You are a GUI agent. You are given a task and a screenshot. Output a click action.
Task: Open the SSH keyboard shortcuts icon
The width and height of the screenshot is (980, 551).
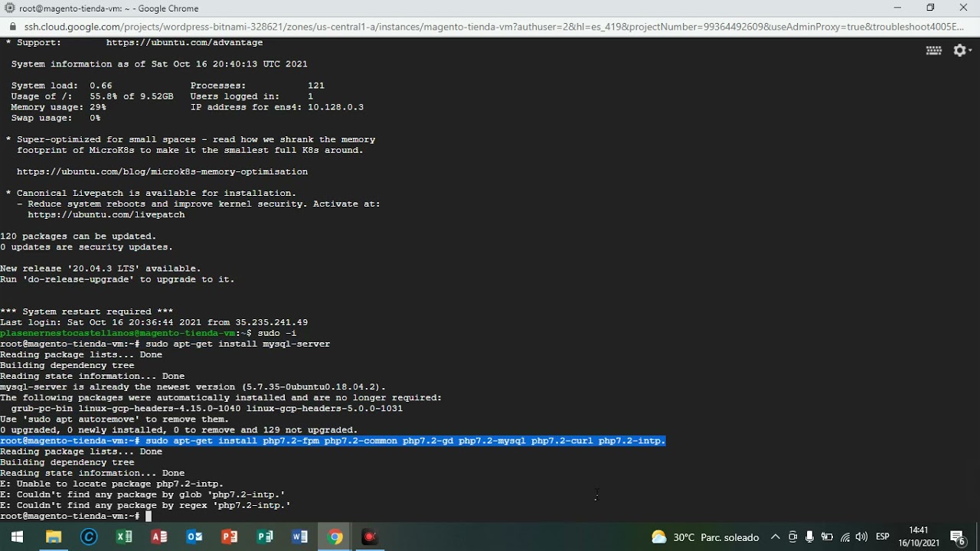pos(933,51)
